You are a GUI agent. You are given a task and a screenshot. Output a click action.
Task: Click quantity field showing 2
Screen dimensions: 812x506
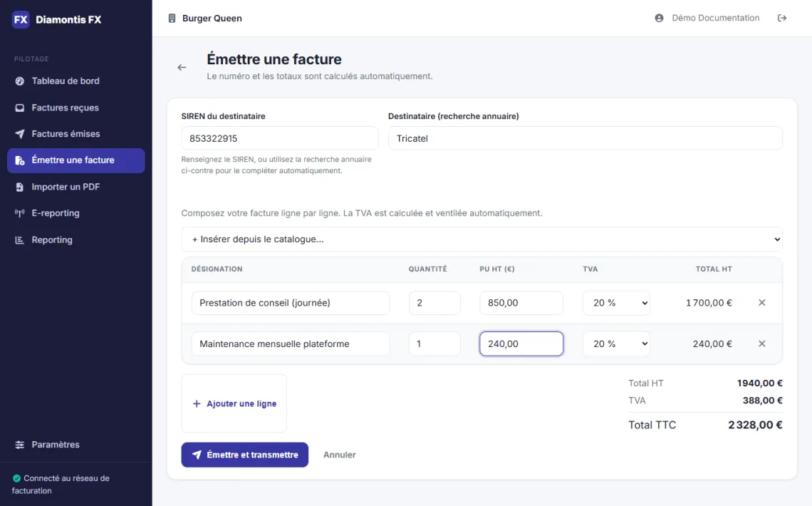434,303
